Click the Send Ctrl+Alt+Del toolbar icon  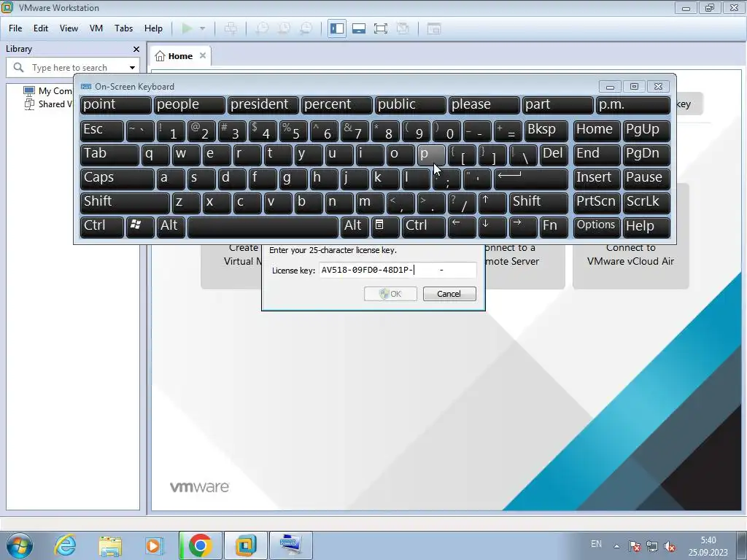(231, 28)
